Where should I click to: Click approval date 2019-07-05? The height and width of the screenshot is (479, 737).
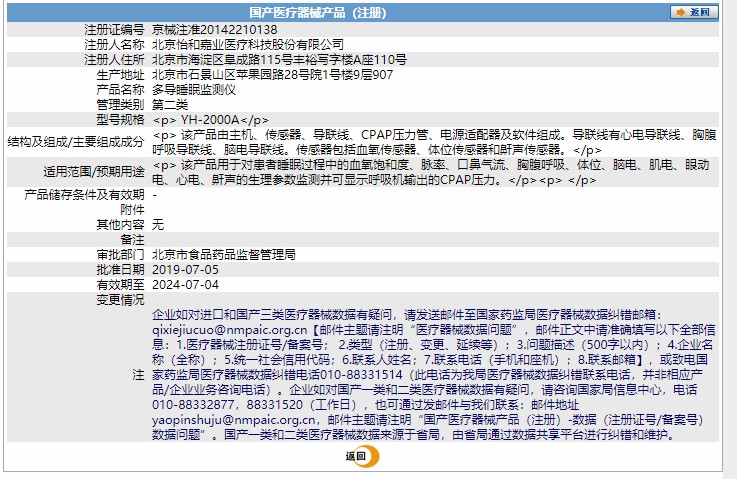point(185,270)
